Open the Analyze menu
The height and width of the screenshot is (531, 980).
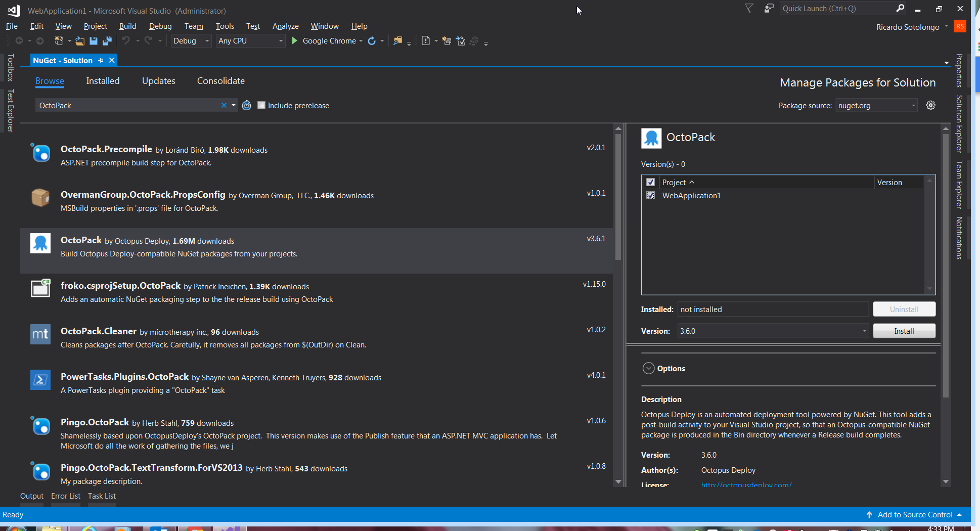tap(285, 26)
